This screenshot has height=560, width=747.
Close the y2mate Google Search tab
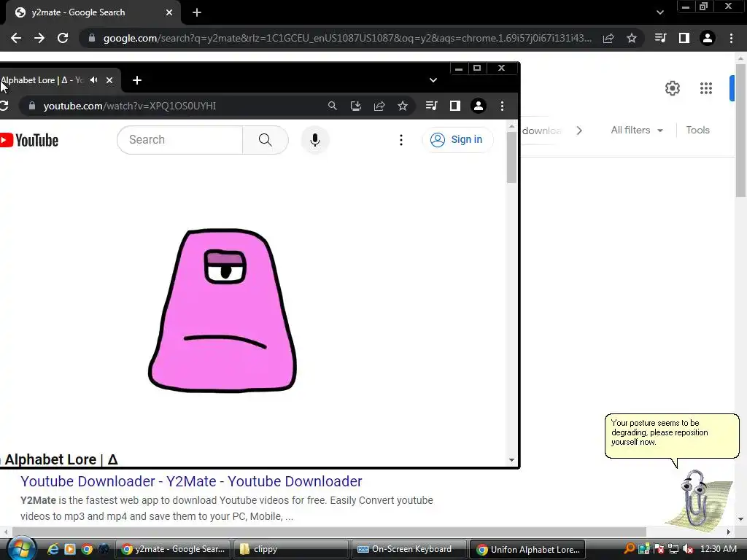tap(169, 12)
